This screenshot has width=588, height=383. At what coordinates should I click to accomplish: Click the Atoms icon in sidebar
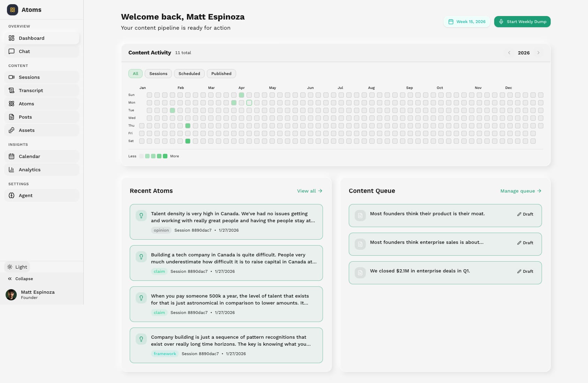(12, 104)
